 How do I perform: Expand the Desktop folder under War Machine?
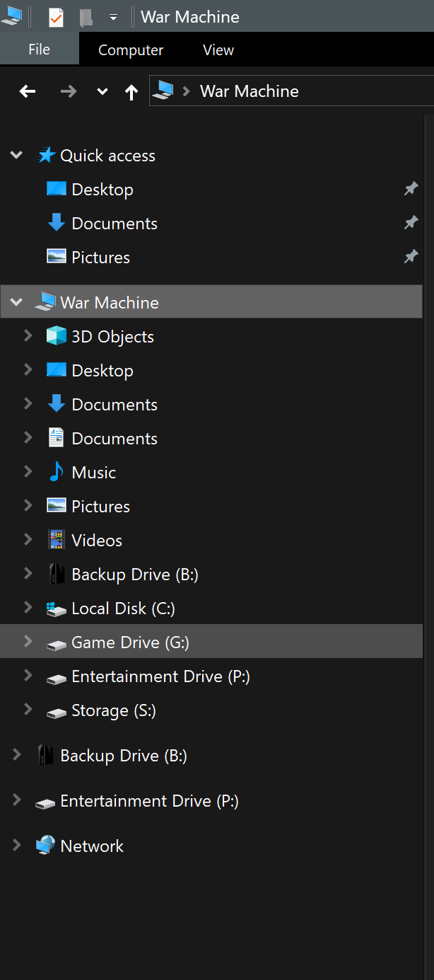28,369
